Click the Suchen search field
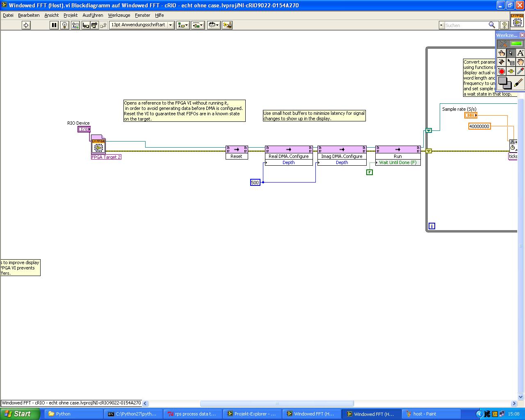 [x=466, y=25]
